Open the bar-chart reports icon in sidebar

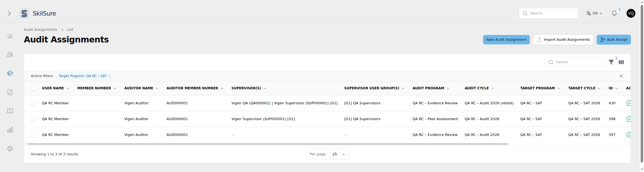tap(10, 130)
